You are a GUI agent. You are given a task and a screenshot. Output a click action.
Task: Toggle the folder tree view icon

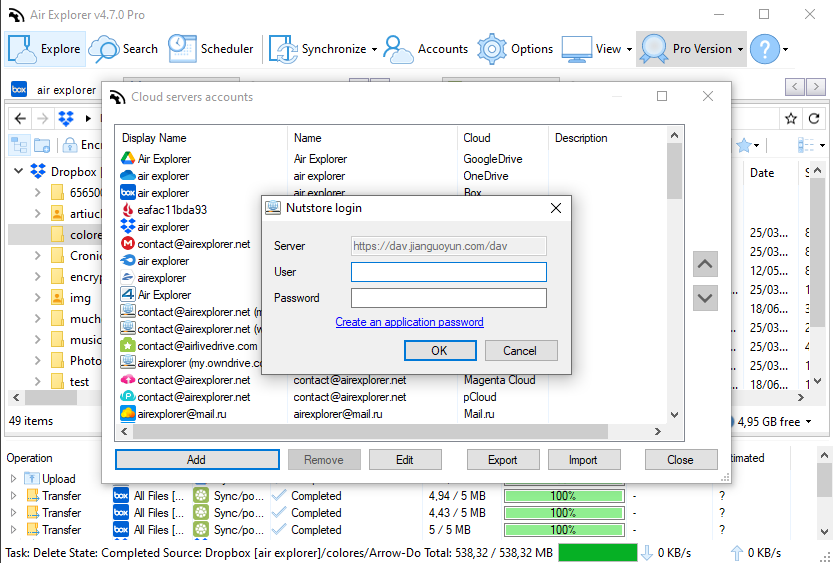(20, 144)
